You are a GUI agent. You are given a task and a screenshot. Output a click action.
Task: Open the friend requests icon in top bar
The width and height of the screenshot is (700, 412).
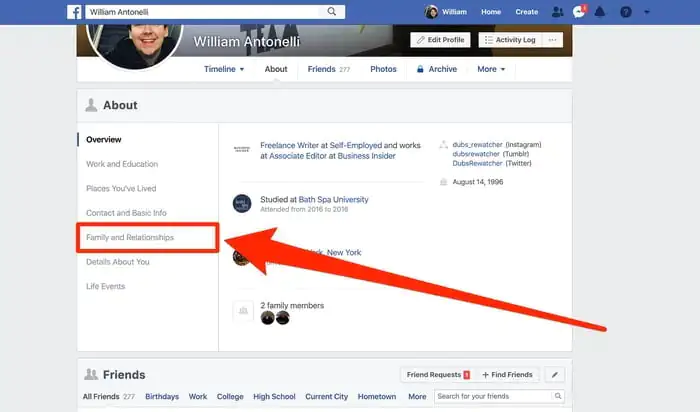point(558,12)
